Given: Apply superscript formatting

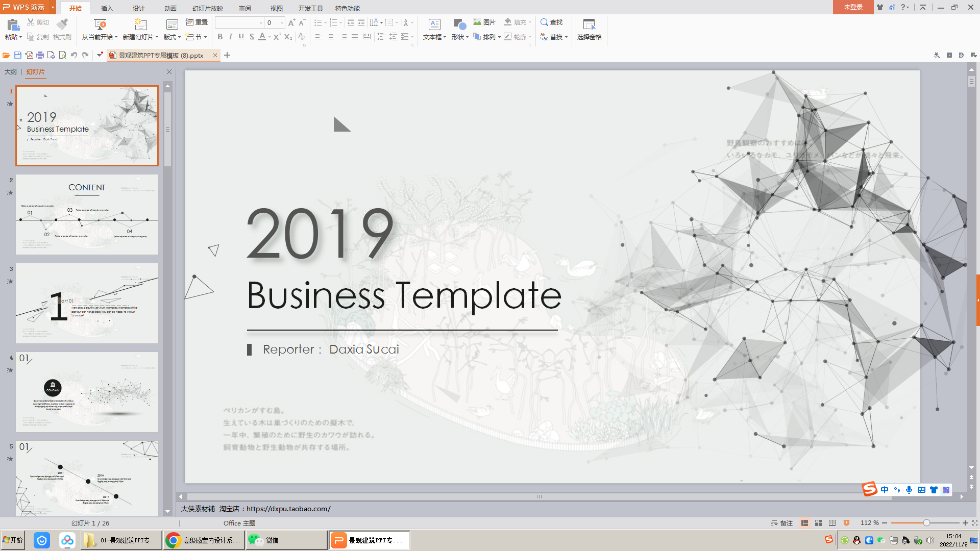Looking at the screenshot, I should (x=277, y=37).
